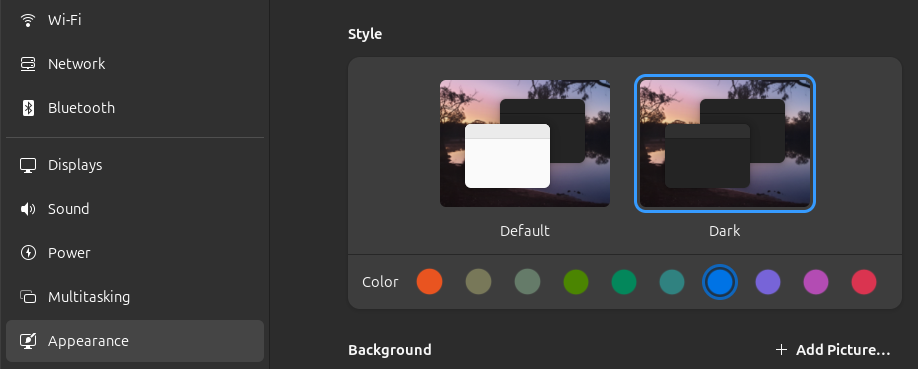Pick the teal Prussian green accent color

672,282
